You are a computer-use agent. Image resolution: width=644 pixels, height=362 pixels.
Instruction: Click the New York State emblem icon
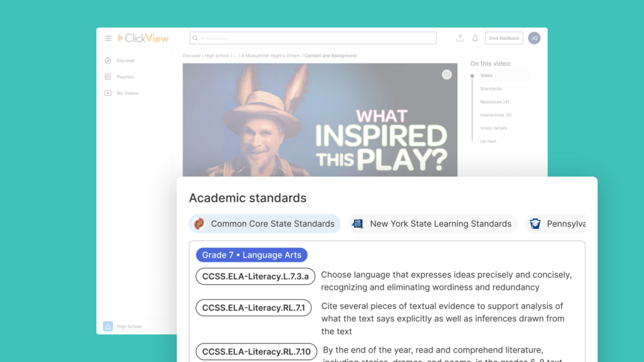pos(358,223)
